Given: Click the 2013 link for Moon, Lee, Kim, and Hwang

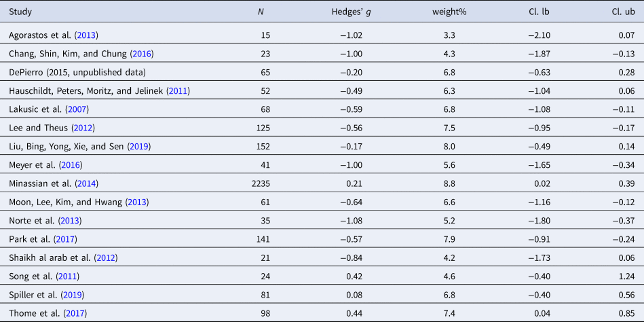Looking at the screenshot, I should pos(136,202).
